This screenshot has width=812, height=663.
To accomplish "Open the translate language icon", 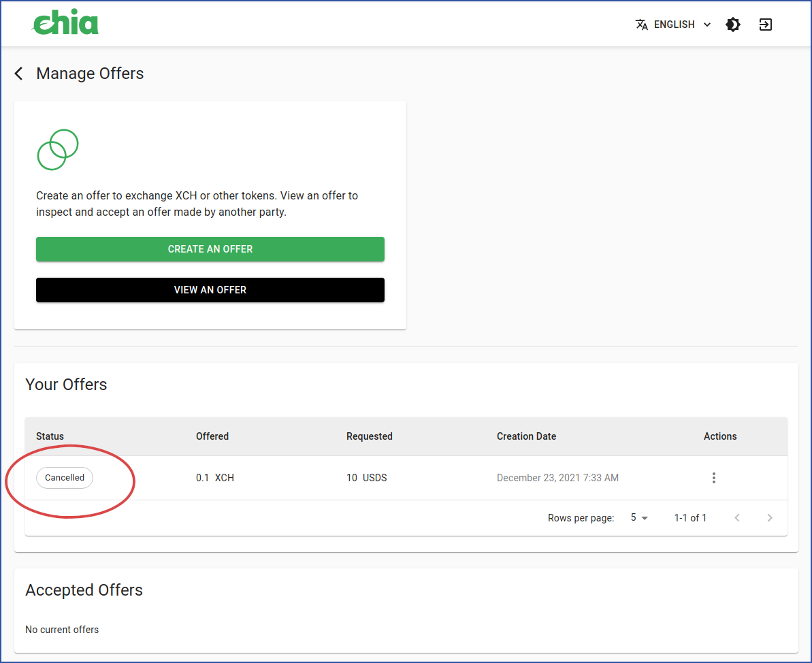I will pos(642,25).
